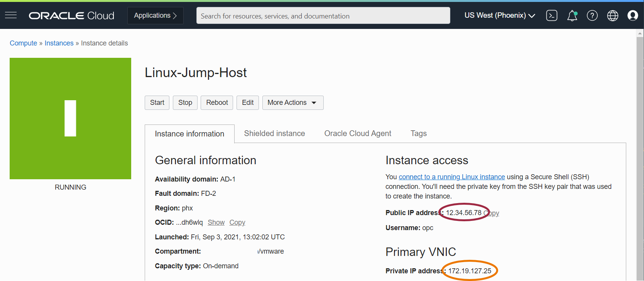Open the Tags tab
The image size is (644, 281).
click(418, 133)
